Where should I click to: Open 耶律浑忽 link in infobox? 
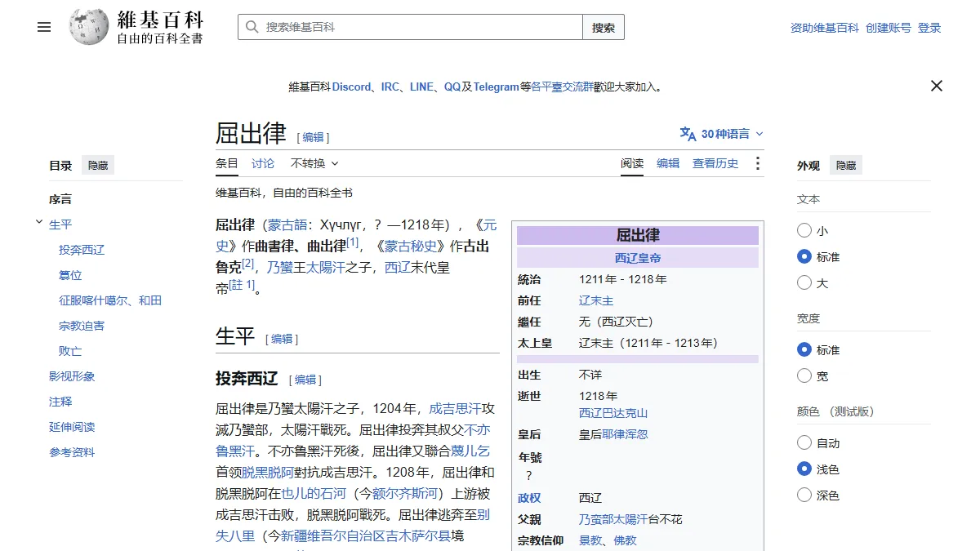click(625, 434)
